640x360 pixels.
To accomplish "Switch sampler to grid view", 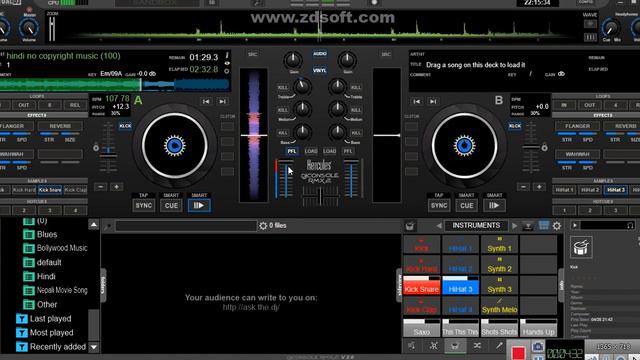I will click(x=543, y=225).
